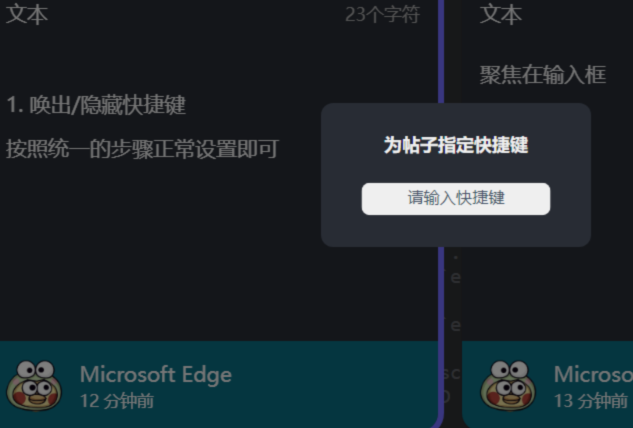
Task: Click the frog avatar on the left card
Action: tap(34, 385)
